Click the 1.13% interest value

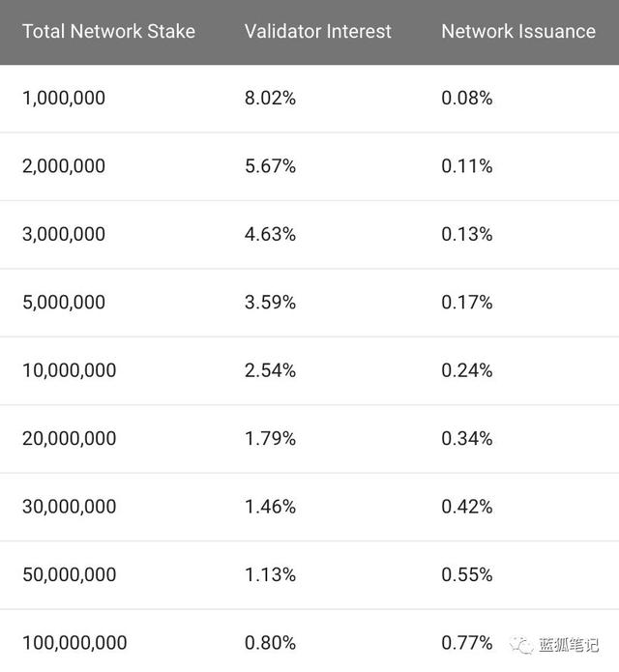tap(271, 575)
